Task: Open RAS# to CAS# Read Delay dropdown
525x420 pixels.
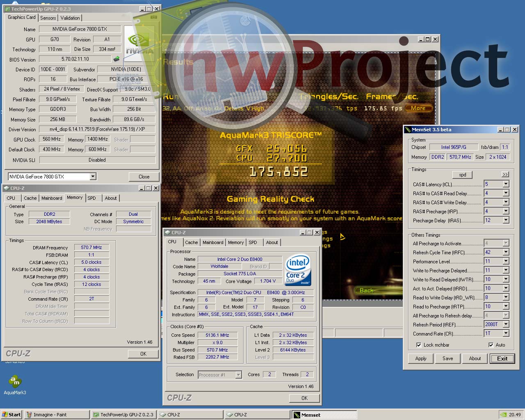Action: pyautogui.click(x=506, y=193)
